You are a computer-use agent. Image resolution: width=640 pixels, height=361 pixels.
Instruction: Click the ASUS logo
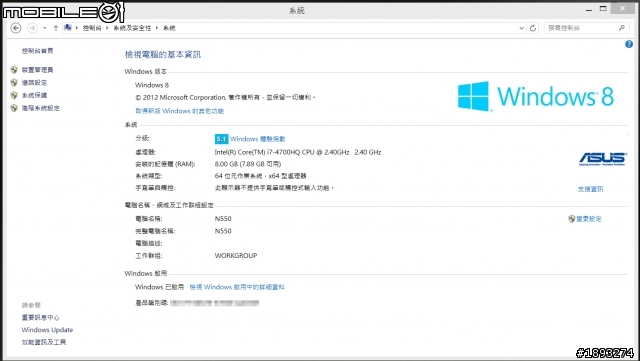(x=602, y=159)
